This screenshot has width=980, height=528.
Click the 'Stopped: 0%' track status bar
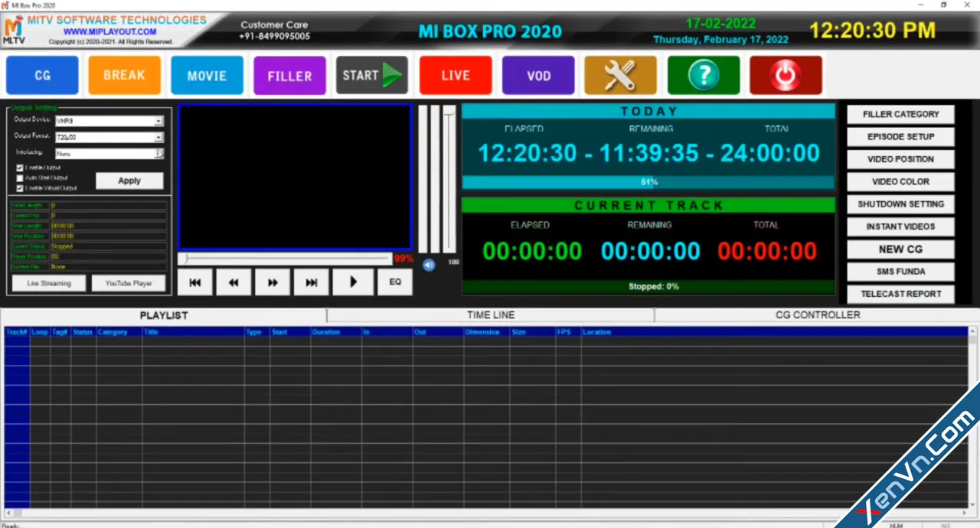pyautogui.click(x=648, y=287)
